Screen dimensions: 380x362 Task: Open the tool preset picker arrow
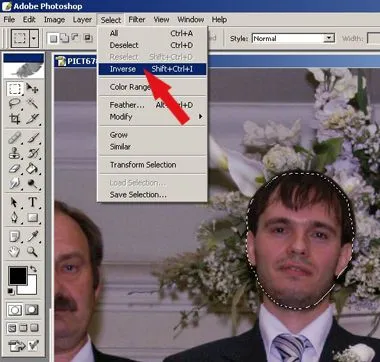pos(34,38)
